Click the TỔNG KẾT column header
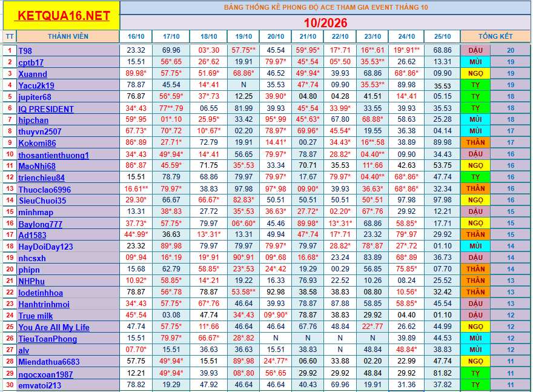Image resolution: width=533 pixels, height=392 pixels. [x=495, y=36]
